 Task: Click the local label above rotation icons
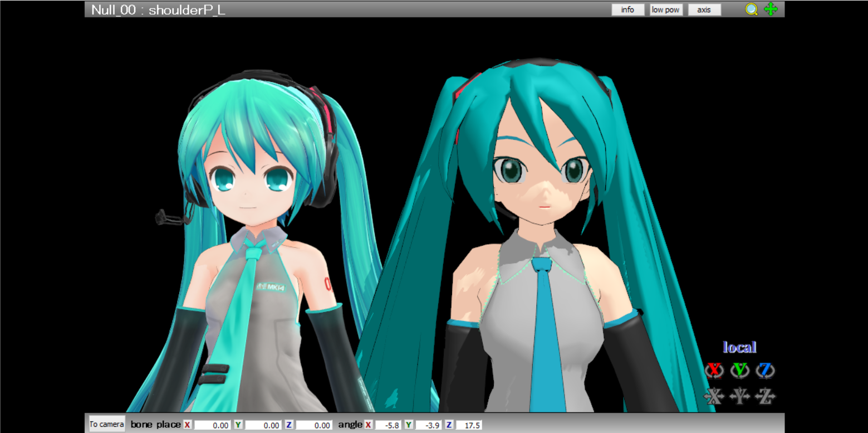[739, 347]
